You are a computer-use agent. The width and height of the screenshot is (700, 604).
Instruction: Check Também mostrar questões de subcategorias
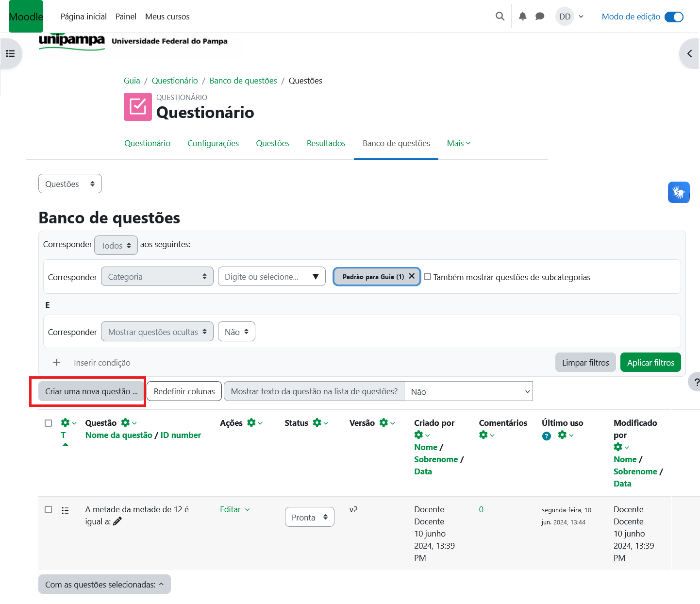428,277
